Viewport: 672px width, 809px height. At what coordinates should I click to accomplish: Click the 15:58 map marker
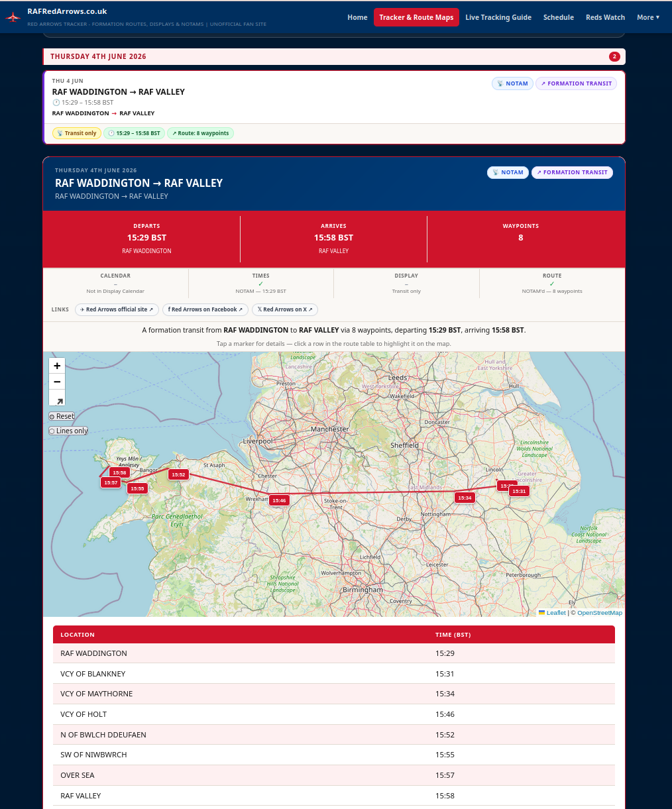click(119, 473)
